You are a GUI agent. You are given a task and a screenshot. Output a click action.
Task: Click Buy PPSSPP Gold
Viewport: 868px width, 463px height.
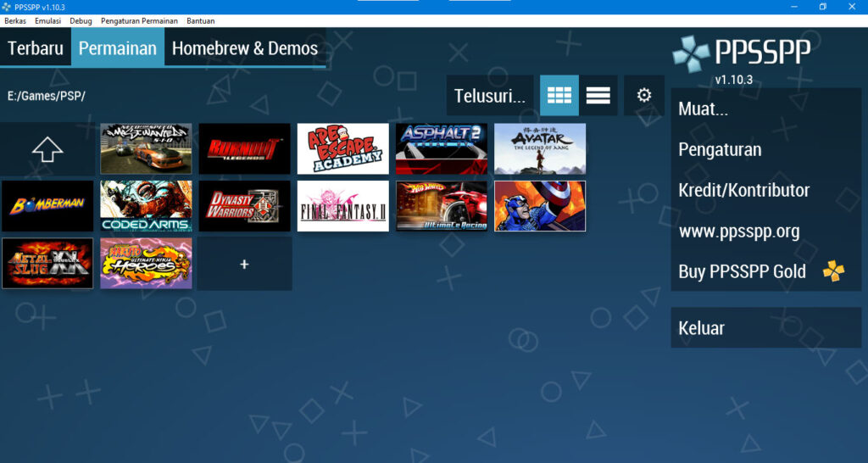click(766, 271)
